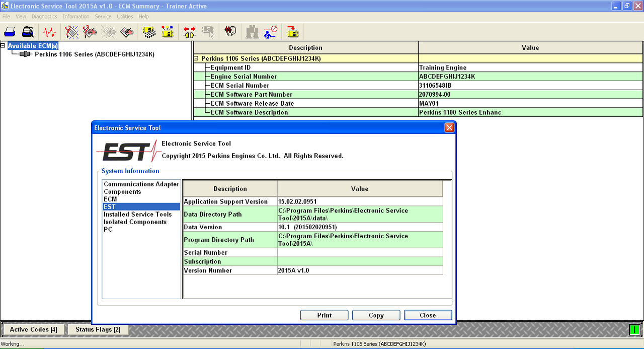
Task: Click the Equipment ID row label
Action: 230,67
